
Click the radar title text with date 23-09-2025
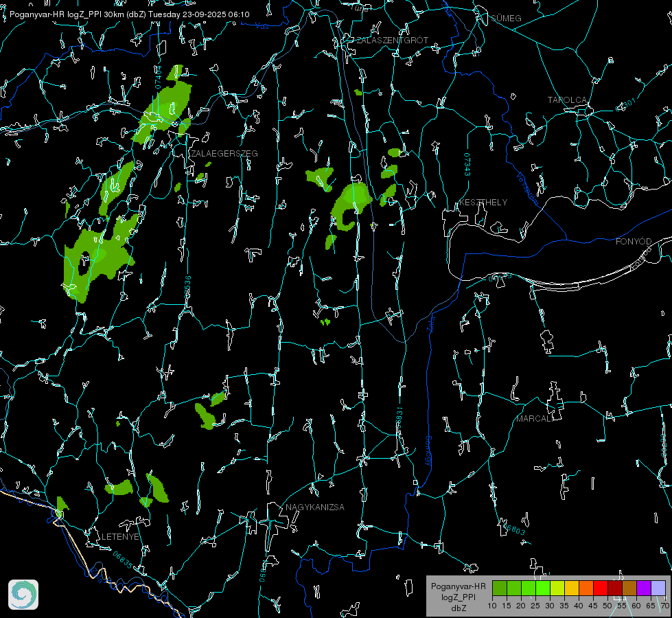tap(130, 14)
